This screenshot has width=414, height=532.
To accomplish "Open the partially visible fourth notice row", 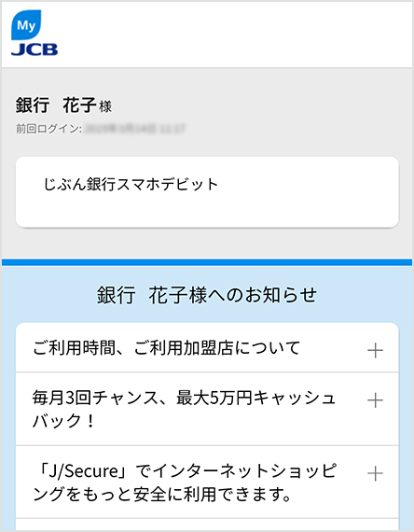I will click(207, 525).
